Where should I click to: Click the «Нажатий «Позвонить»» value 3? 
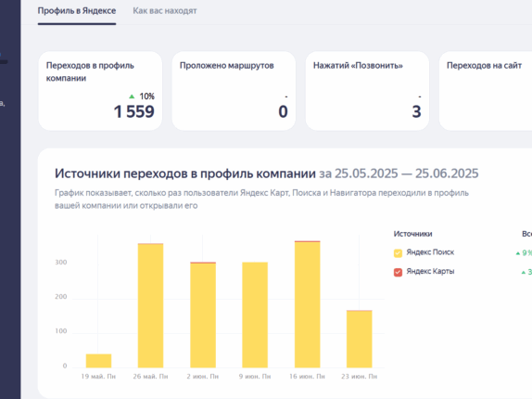click(417, 111)
